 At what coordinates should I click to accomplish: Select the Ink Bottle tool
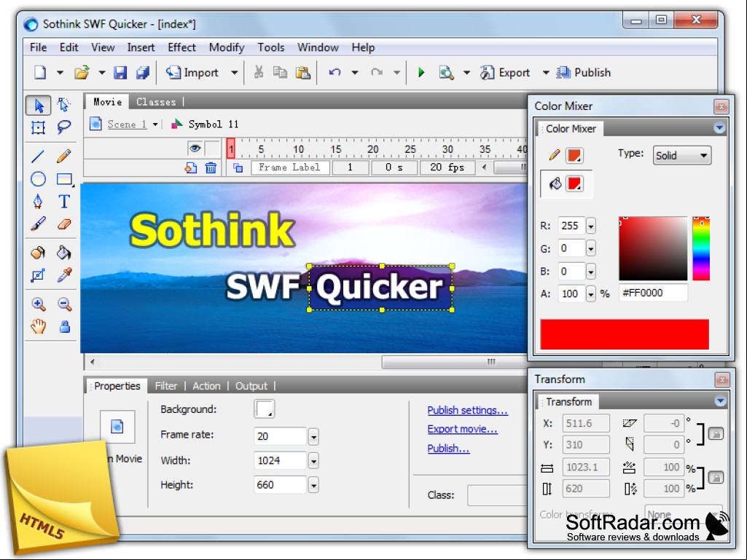[x=38, y=253]
